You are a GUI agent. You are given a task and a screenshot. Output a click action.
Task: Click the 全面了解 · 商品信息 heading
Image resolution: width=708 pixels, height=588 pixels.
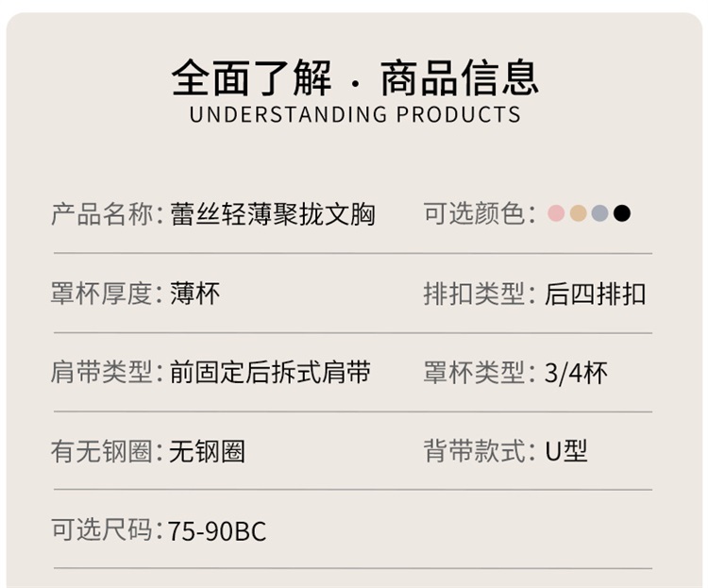click(355, 76)
